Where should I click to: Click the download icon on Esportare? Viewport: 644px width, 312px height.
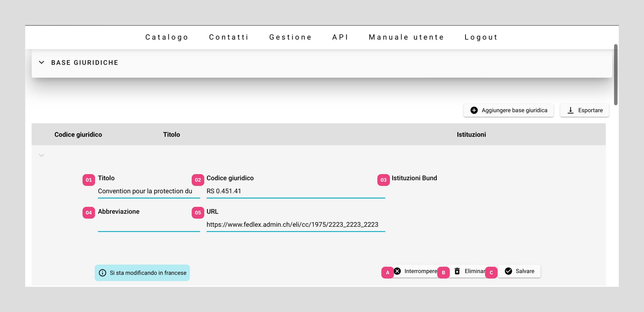click(x=571, y=110)
